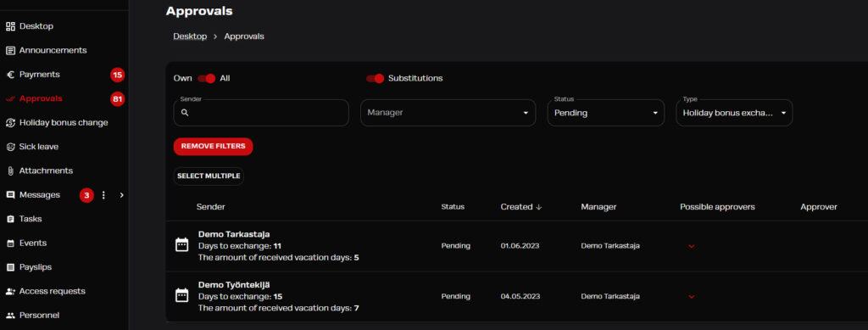This screenshot has height=330, width=868.
Task: Click the Possible approvers column header
Action: click(717, 206)
